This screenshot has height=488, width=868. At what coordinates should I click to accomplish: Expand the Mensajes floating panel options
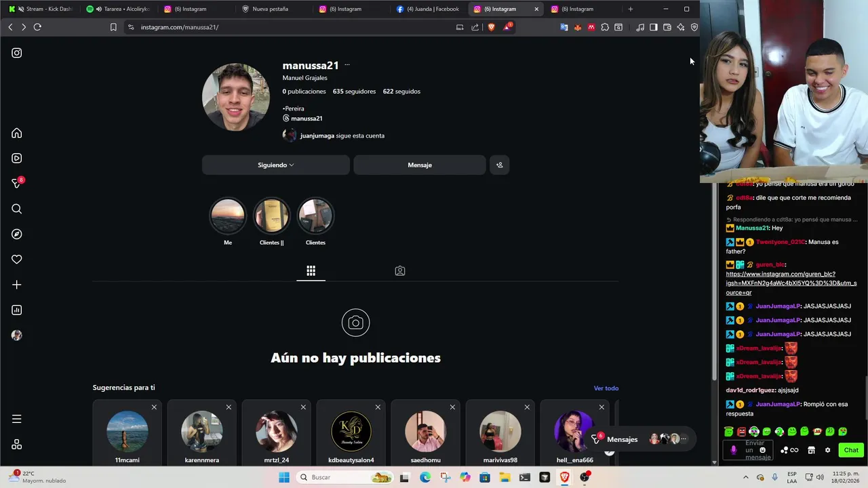(x=684, y=439)
